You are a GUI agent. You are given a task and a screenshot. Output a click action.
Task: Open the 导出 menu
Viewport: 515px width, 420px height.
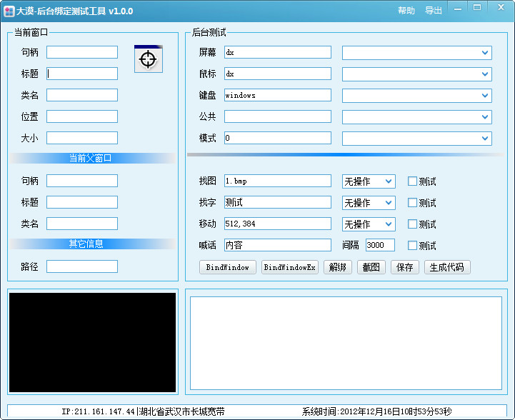click(x=434, y=11)
